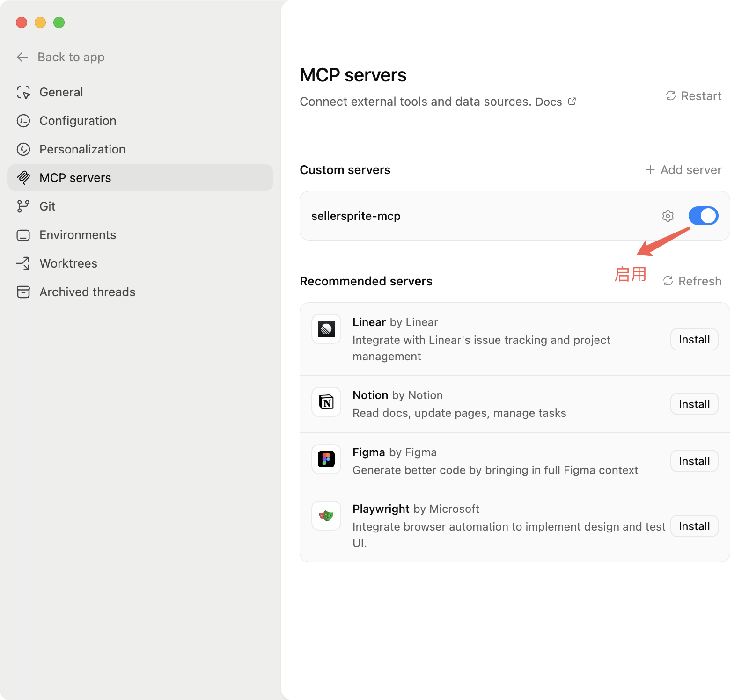Open Worktrees settings page
This screenshot has height=700, width=749.
(x=68, y=263)
